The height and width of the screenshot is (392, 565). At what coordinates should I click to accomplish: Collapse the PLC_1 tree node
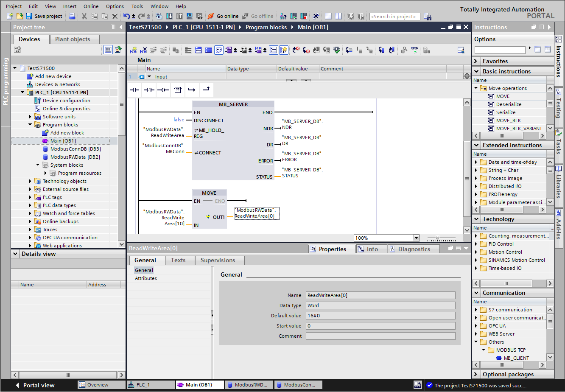click(x=22, y=92)
